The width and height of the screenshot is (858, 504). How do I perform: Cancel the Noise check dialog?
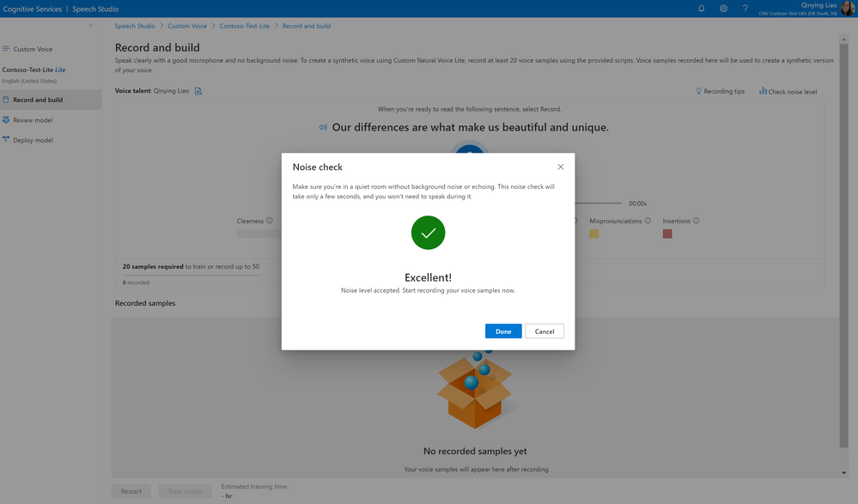[544, 331]
